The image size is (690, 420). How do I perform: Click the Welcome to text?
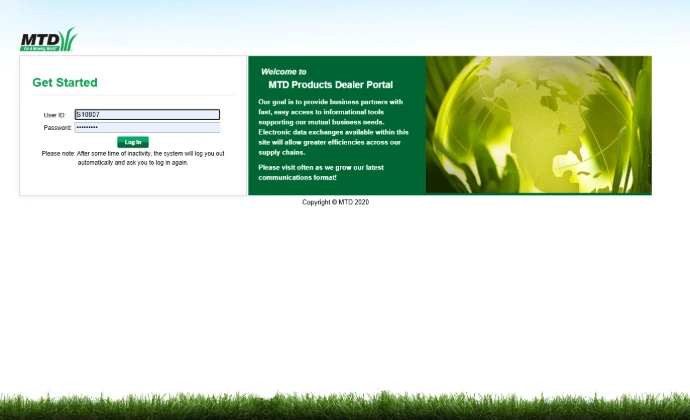pos(283,72)
